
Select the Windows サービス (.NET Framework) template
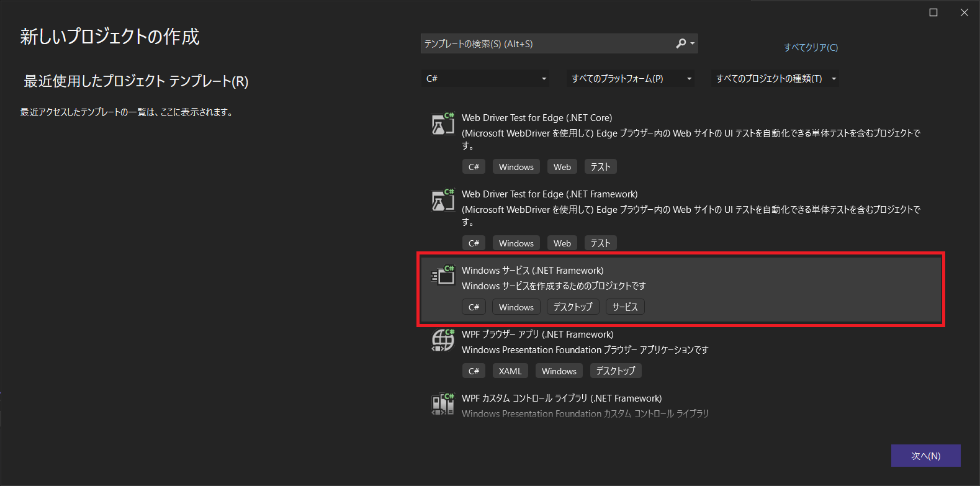533,271
